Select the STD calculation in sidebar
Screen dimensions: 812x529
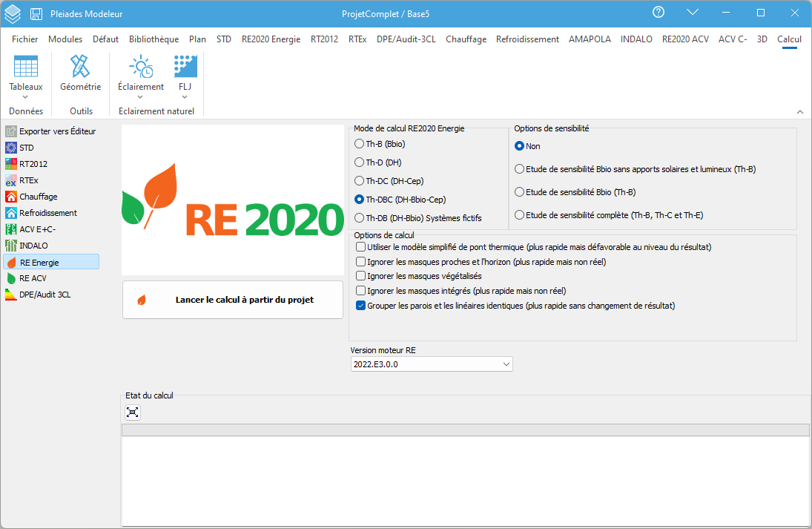(20, 148)
